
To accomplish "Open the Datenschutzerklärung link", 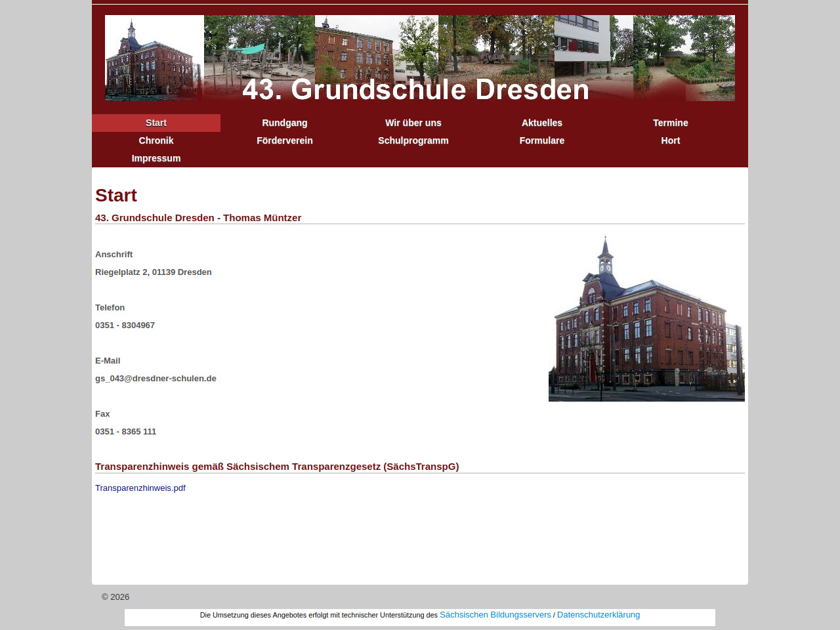I will 598,615.
